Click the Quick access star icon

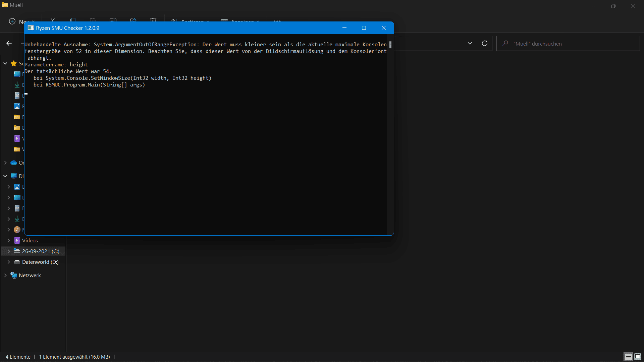[x=14, y=63]
